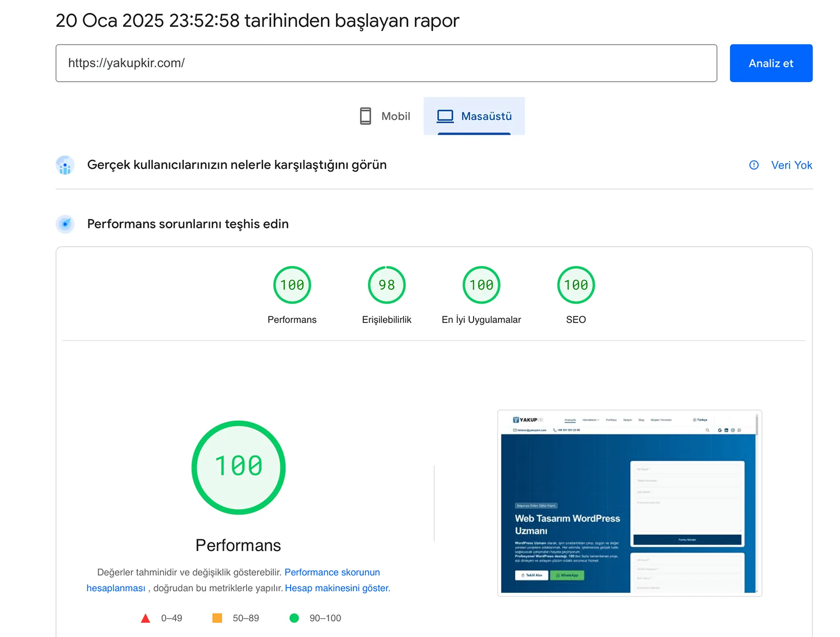Screen dimensions: 840x637
Task: Click the report date heading text
Action: pyautogui.click(x=258, y=21)
